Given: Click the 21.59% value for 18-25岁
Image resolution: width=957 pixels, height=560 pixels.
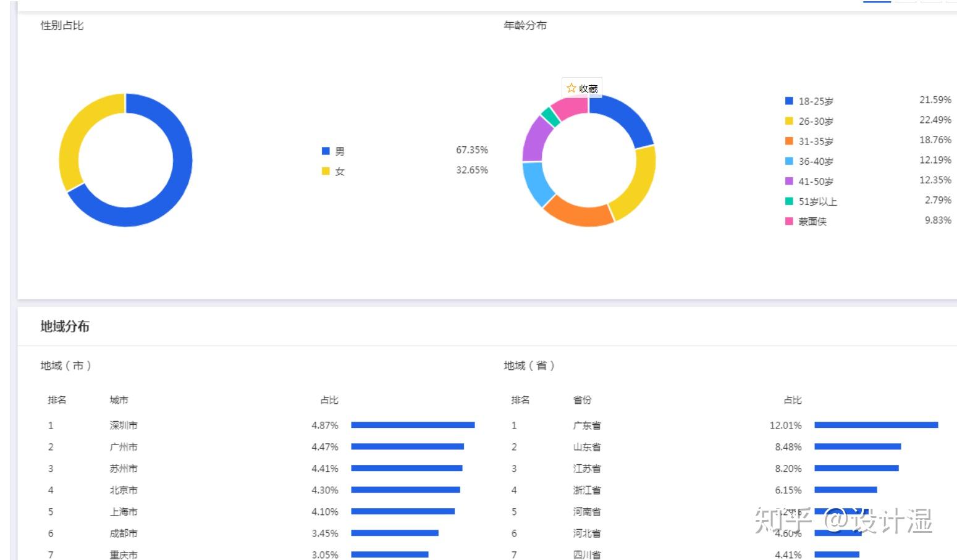Looking at the screenshot, I should (x=935, y=99).
